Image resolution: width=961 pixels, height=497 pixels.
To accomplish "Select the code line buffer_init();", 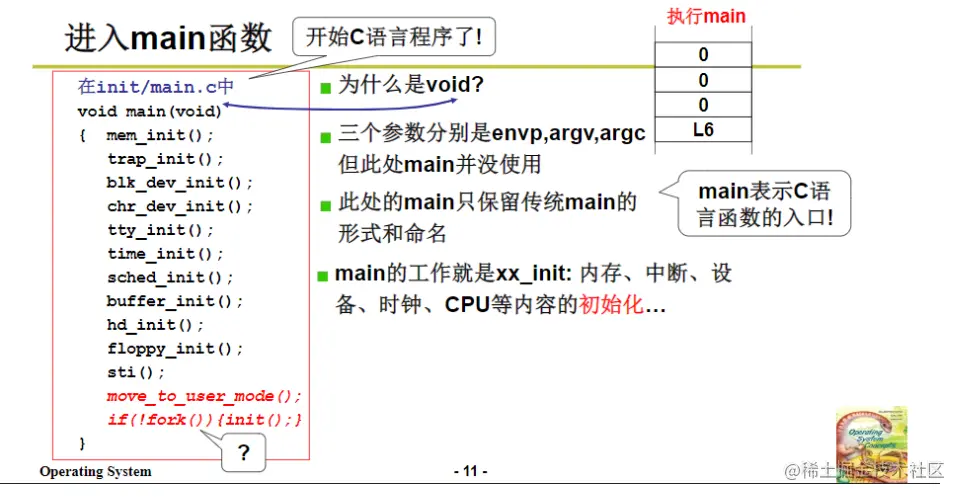I will click(x=175, y=302).
